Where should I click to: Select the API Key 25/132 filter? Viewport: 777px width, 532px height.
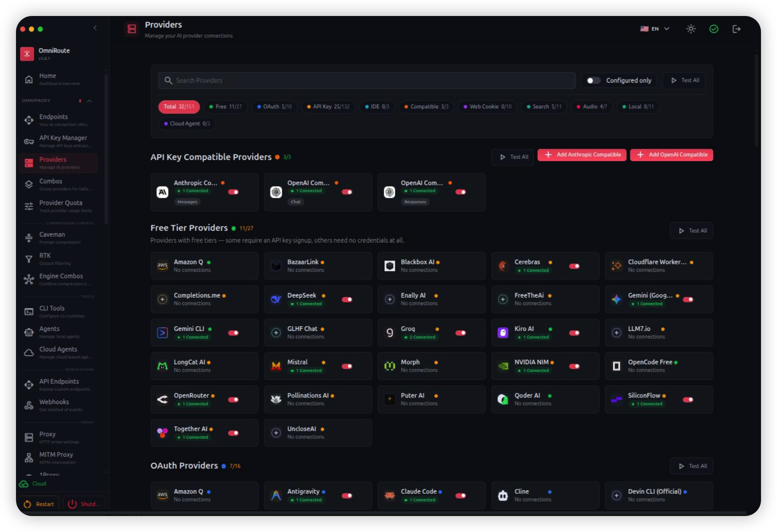coord(328,107)
